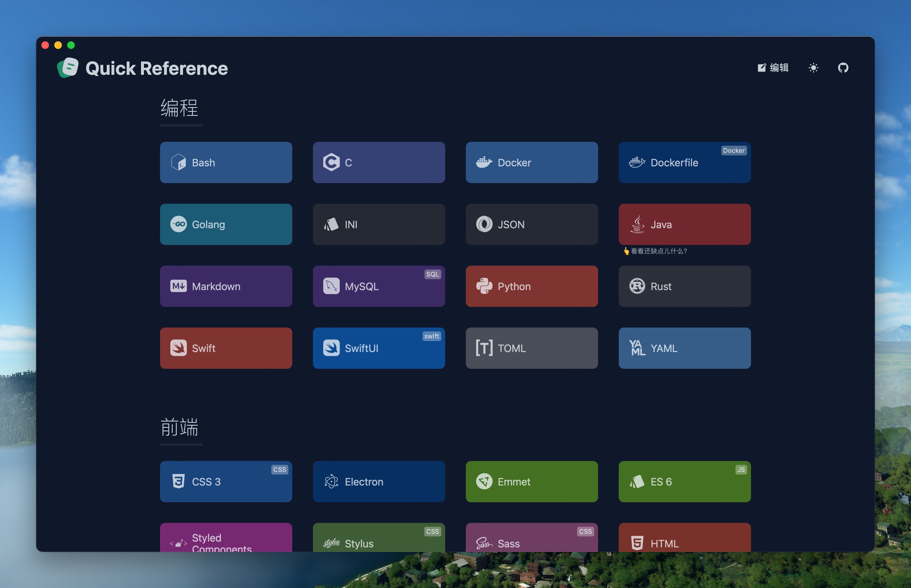
Task: Click the CSS tag on Stylus card
Action: (432, 532)
